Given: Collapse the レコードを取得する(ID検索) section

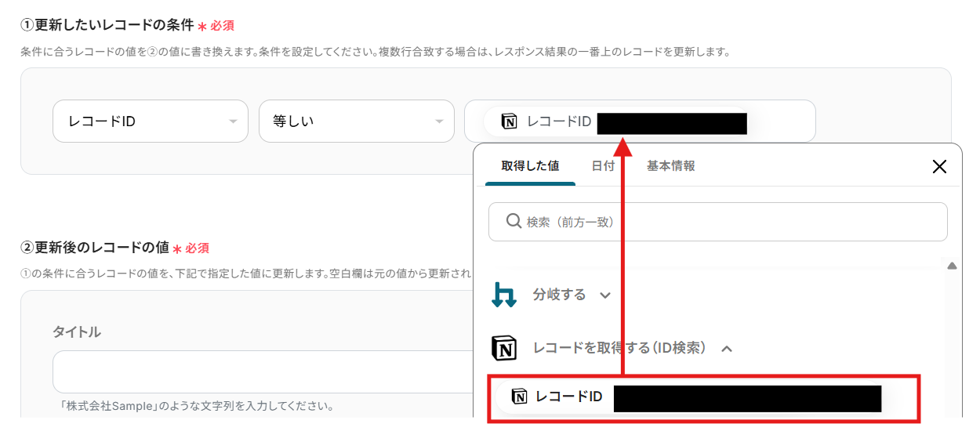Looking at the screenshot, I should coord(727,349).
